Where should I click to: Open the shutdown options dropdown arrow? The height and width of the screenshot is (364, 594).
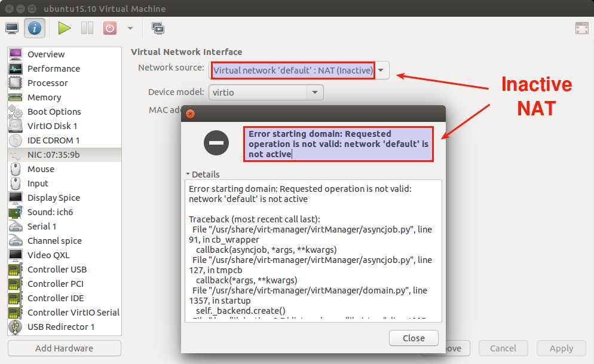[x=130, y=28]
